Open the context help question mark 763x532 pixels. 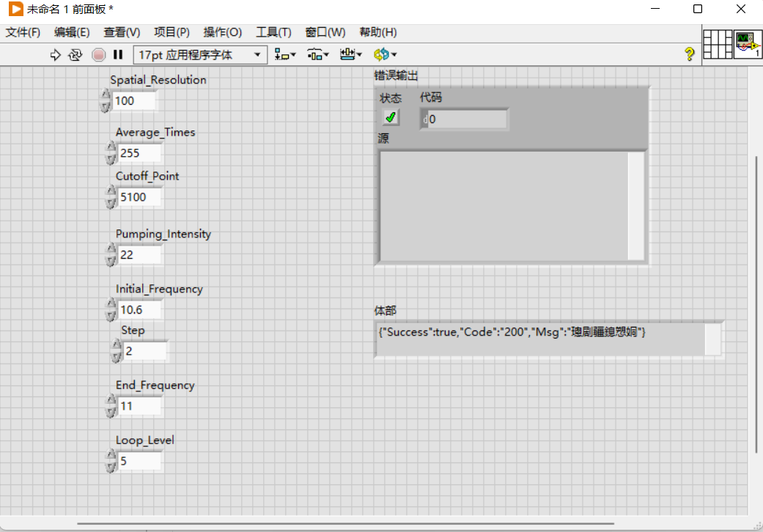pyautogui.click(x=689, y=53)
